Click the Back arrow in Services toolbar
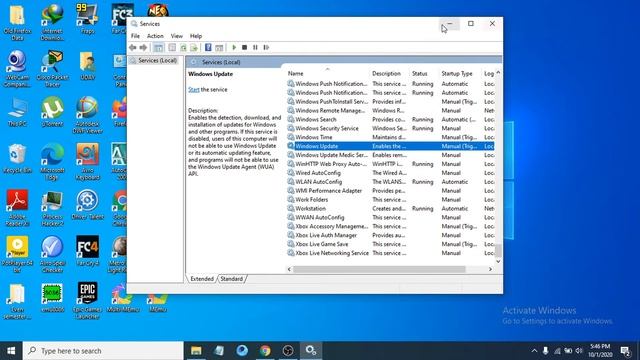The height and width of the screenshot is (360, 640). [133, 48]
